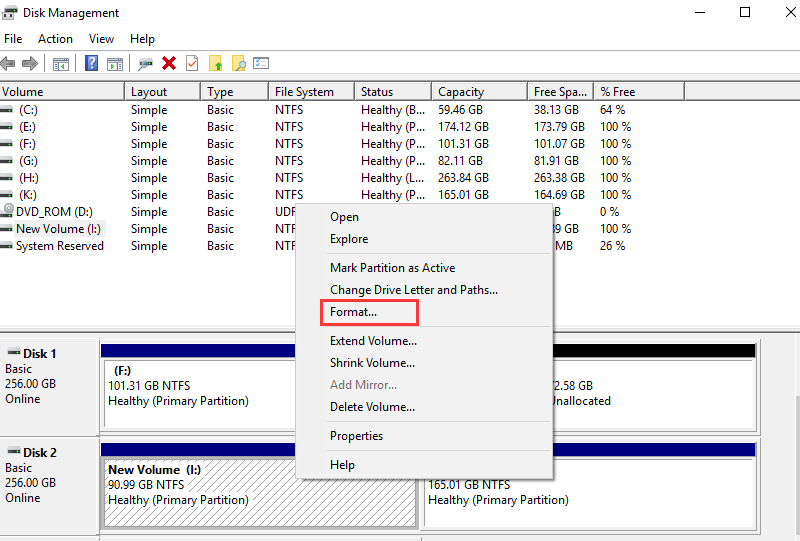This screenshot has width=800, height=541.
Task: Toggle the Show/Hide Console Tree icon
Action: (x=61, y=64)
